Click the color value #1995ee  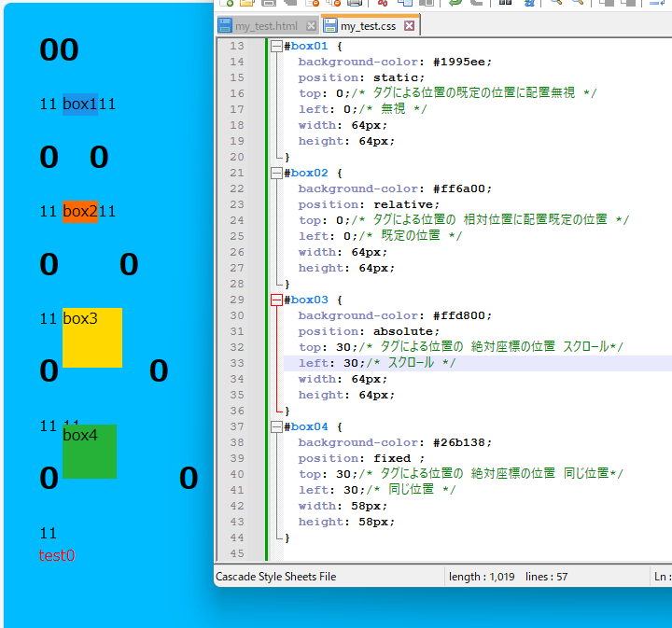[459, 62]
